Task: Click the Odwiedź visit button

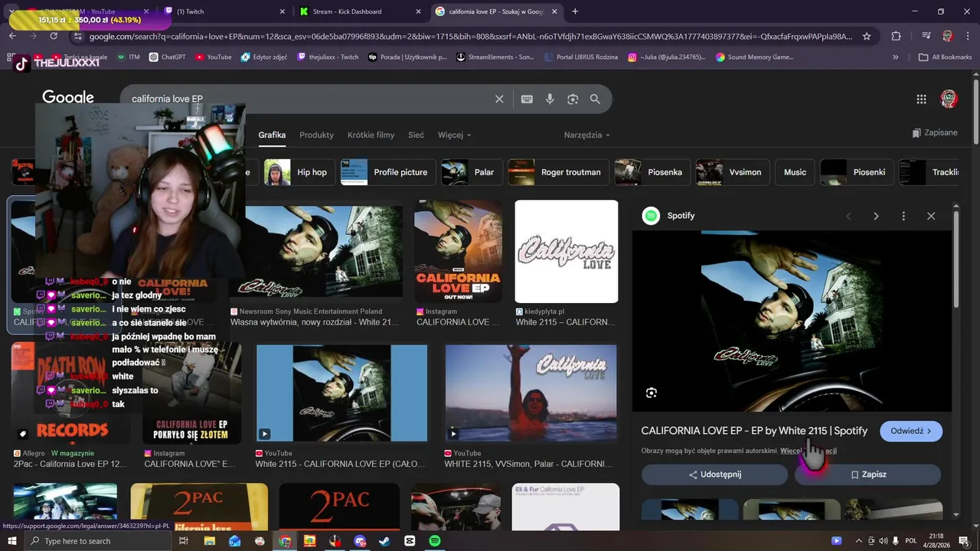Action: [x=911, y=431]
